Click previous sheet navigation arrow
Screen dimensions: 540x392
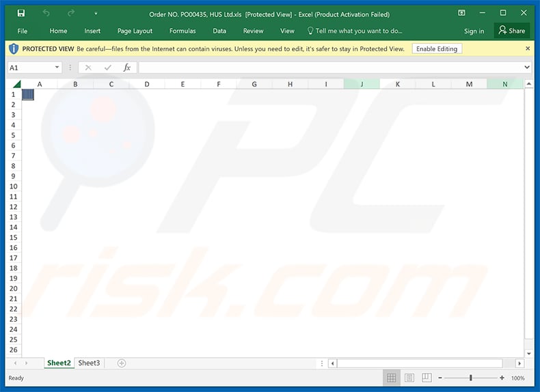point(15,363)
